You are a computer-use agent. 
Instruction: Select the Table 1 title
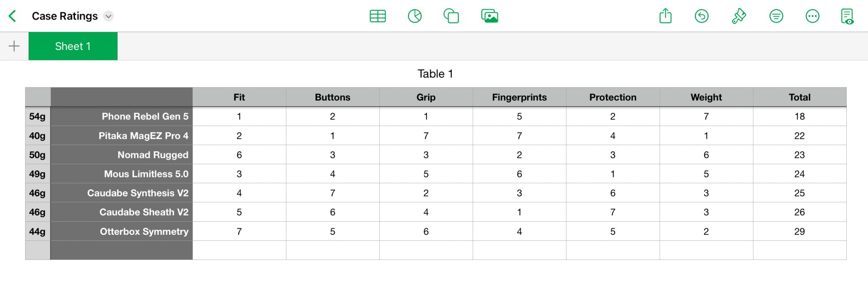[x=435, y=74]
